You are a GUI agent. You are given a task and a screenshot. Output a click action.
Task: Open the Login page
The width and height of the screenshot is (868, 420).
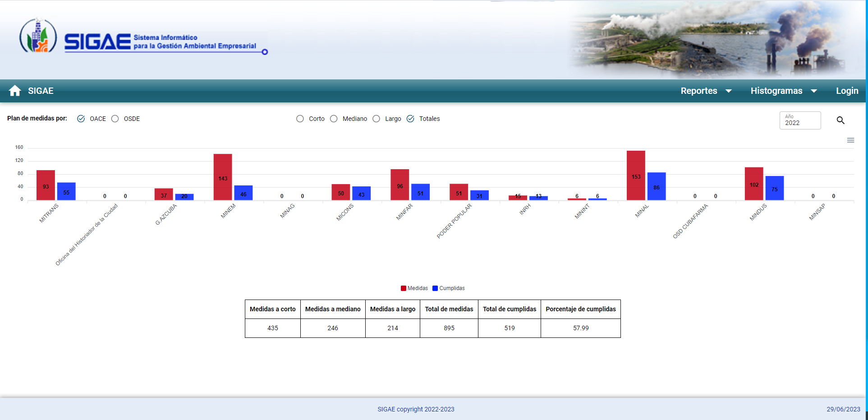click(x=847, y=91)
